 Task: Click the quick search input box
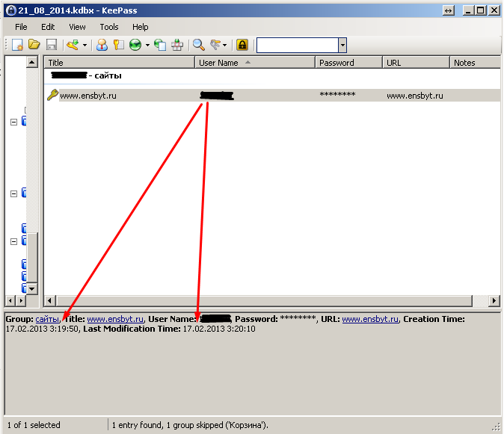[298, 45]
